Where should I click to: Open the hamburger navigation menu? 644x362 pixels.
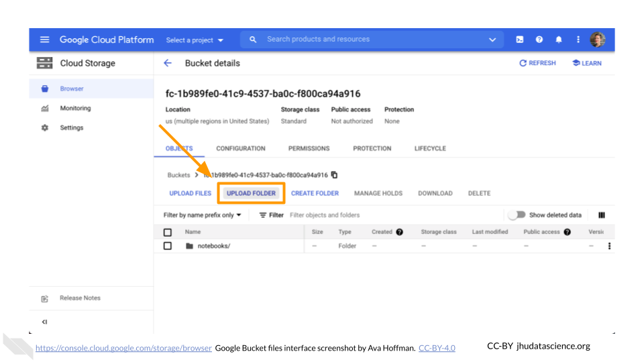[x=44, y=40]
